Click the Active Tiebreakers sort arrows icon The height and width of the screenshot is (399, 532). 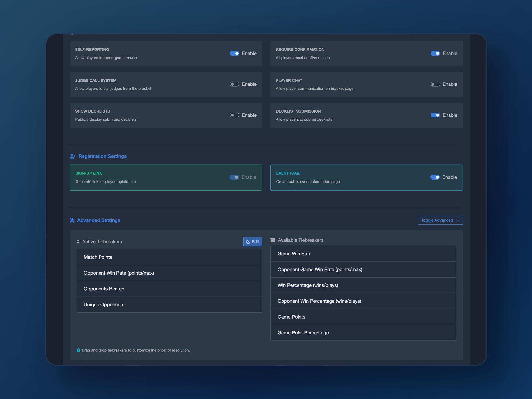tap(78, 242)
